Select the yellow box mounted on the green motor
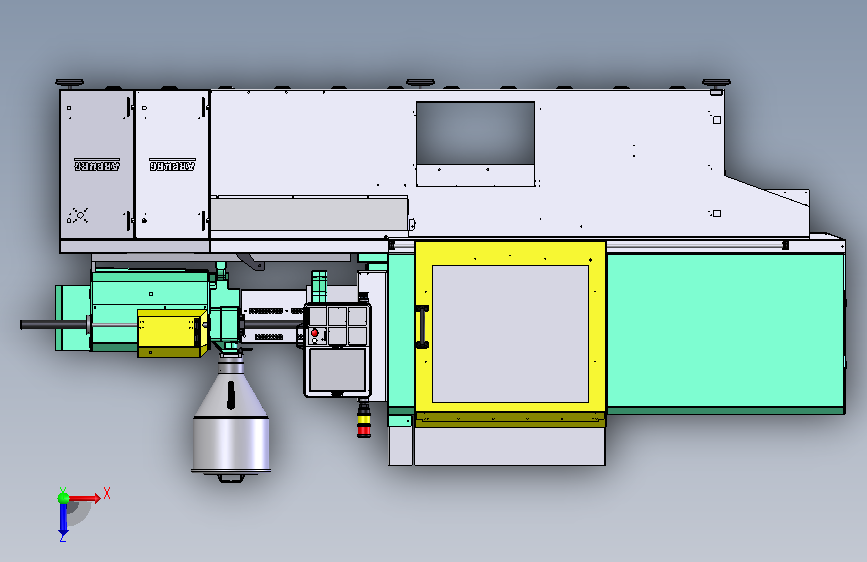Viewport: 867px width, 562px height. (x=173, y=333)
